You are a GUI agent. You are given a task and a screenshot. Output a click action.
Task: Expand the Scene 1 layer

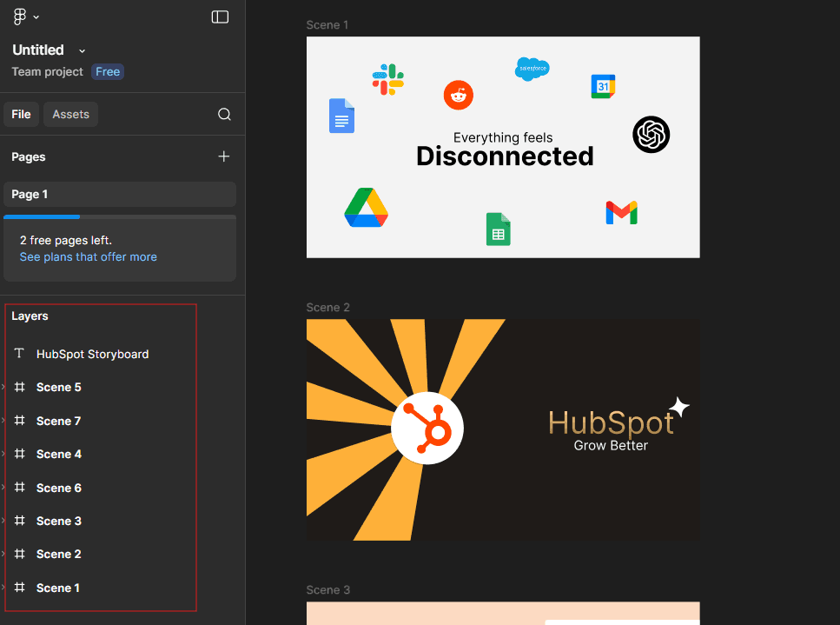coord(3,588)
